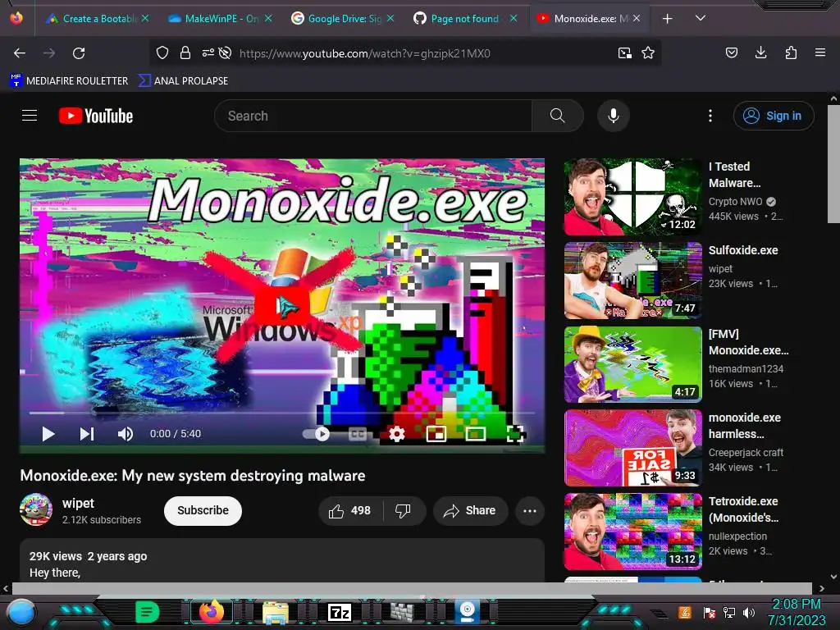
Task: Enable theater mode
Action: (475, 434)
